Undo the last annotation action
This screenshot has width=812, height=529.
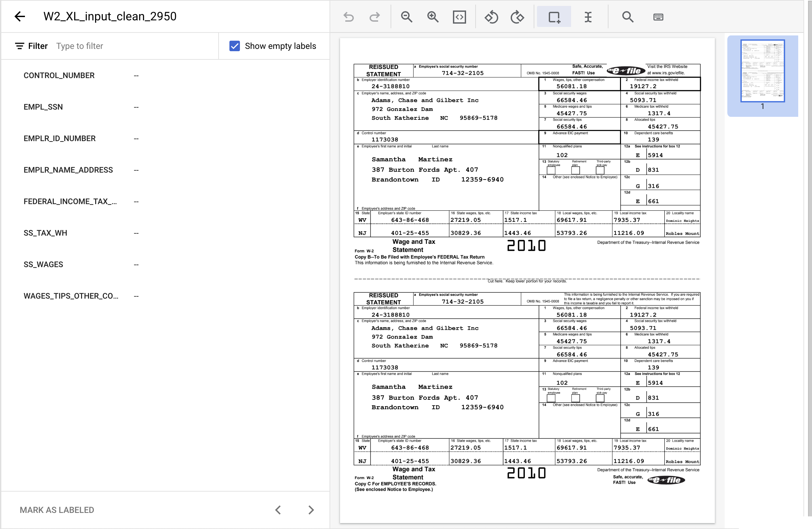[349, 16]
